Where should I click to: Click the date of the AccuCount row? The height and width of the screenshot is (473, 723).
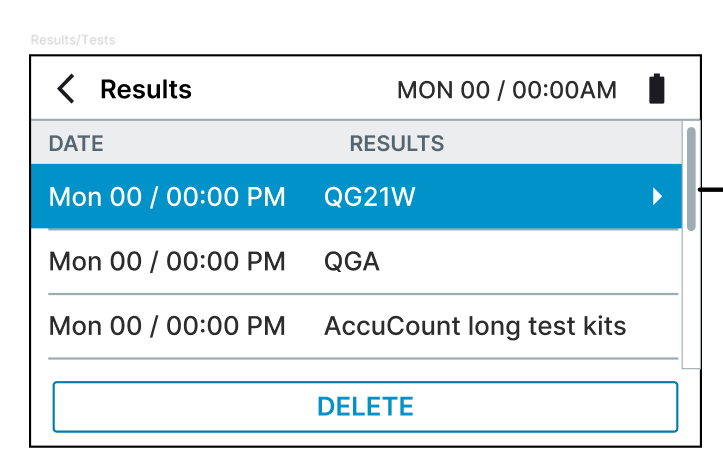pyautogui.click(x=167, y=326)
